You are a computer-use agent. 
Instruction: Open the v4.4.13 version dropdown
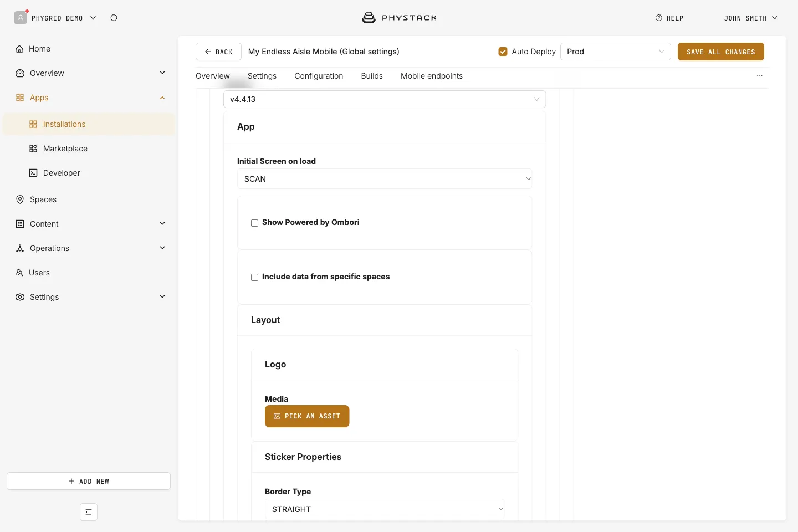(385, 99)
